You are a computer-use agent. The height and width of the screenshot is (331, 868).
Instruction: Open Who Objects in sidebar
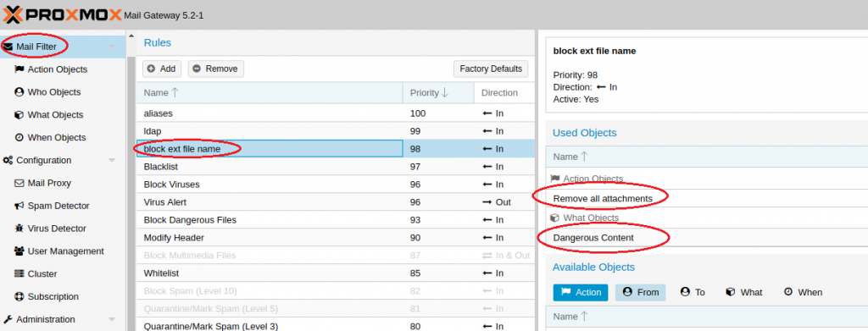[54, 92]
